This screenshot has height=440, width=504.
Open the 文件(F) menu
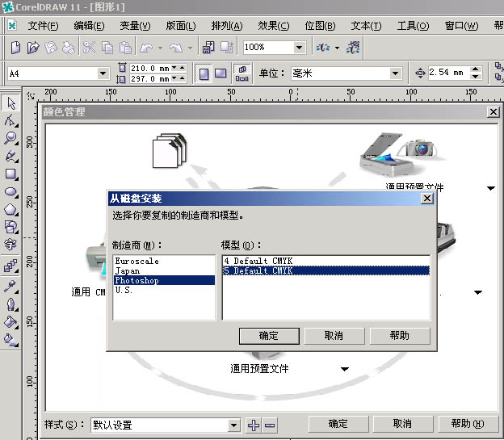[43, 25]
